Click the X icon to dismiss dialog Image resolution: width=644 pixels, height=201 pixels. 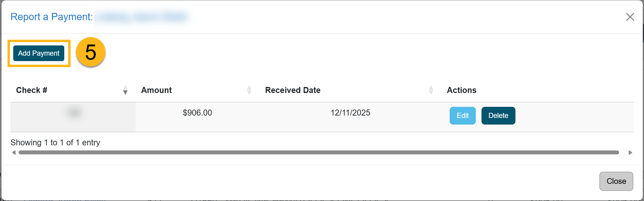pyautogui.click(x=630, y=17)
